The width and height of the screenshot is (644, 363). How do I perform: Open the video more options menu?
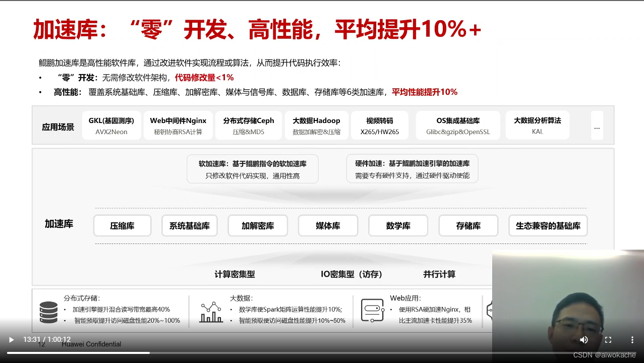click(632, 340)
